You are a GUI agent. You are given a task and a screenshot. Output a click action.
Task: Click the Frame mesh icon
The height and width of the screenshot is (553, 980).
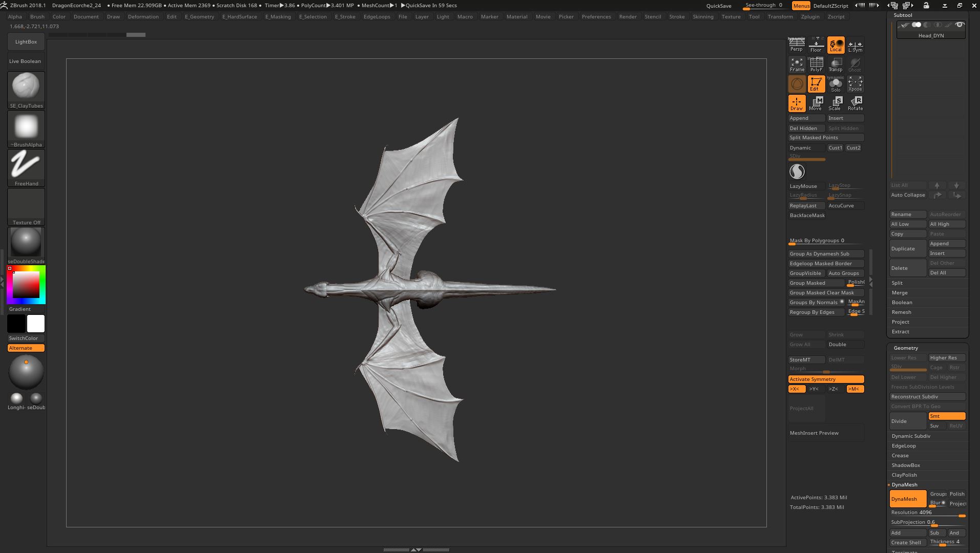point(797,65)
